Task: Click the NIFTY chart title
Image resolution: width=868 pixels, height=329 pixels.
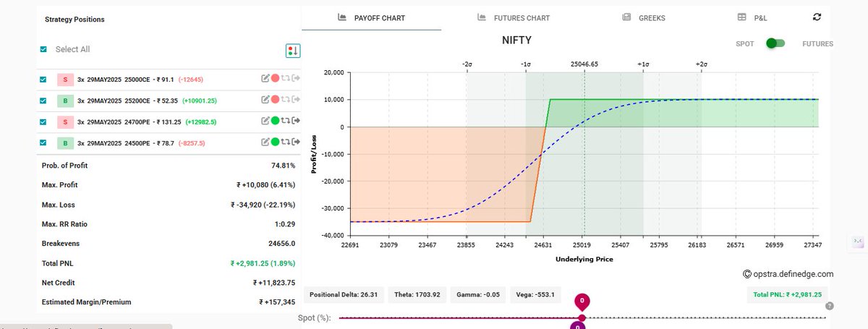Action: pos(516,40)
